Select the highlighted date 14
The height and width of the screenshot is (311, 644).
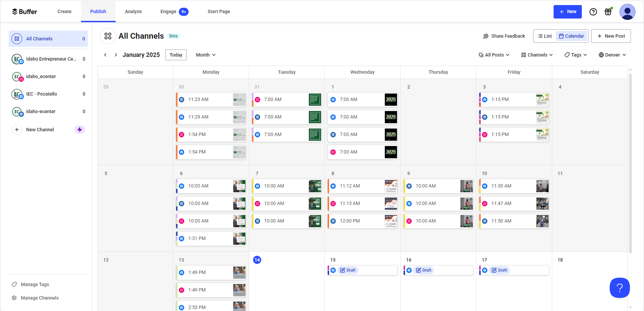[257, 260]
